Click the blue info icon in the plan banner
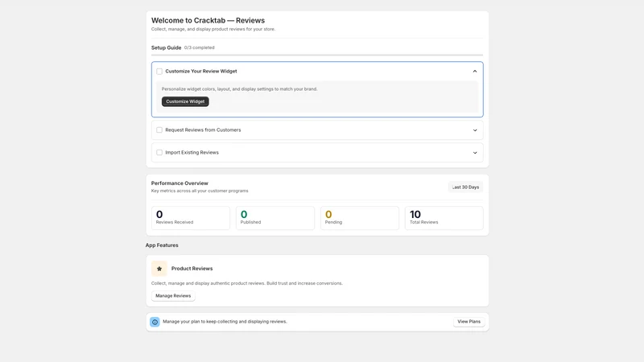 click(x=155, y=323)
